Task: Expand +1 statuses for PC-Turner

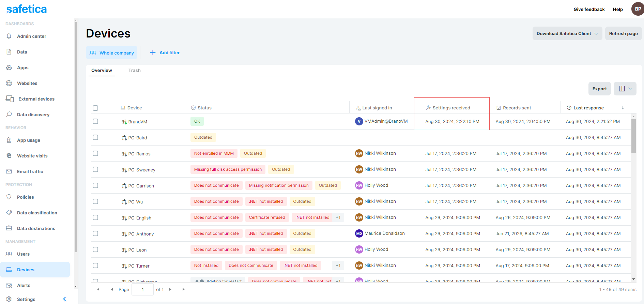Action: tap(338, 265)
